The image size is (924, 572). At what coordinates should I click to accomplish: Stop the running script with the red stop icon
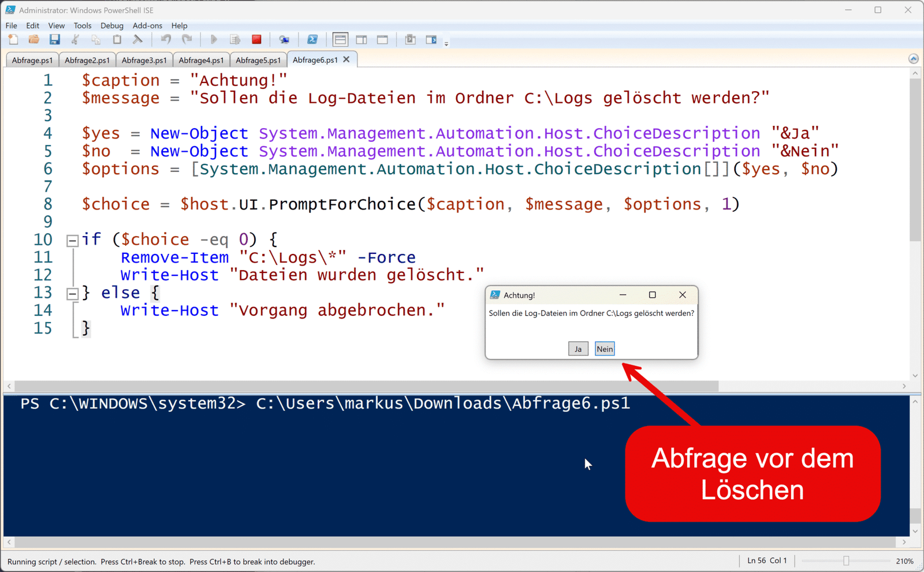coord(256,40)
